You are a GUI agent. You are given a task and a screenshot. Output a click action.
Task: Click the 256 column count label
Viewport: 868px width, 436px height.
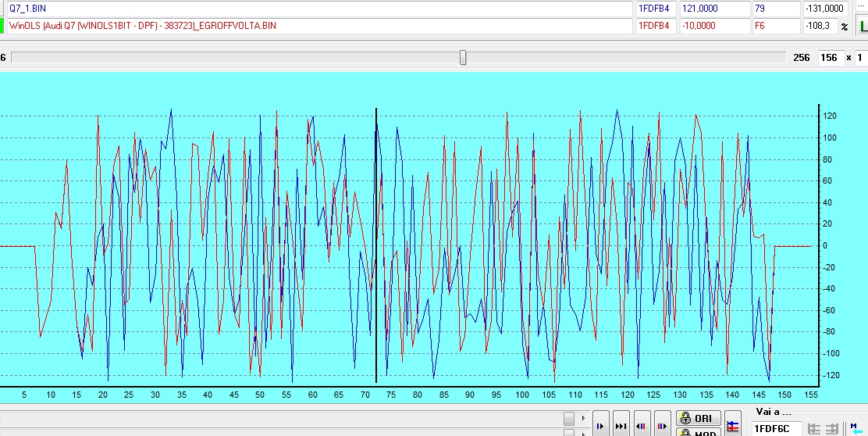(x=801, y=58)
